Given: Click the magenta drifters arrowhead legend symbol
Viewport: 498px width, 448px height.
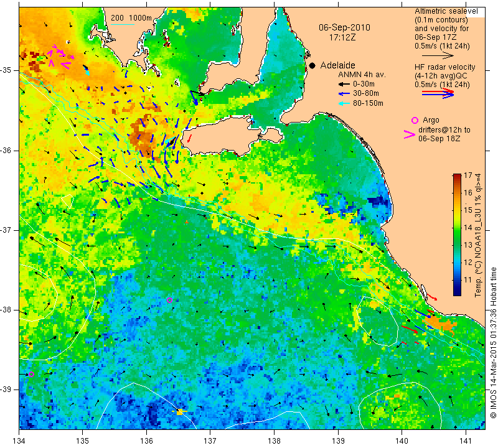Looking at the screenshot, I should click(x=410, y=134).
